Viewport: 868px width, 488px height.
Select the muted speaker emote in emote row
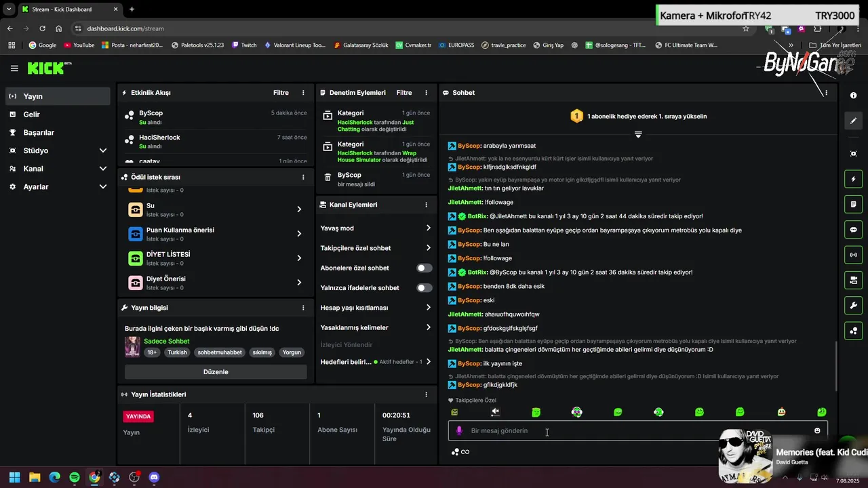point(495,412)
